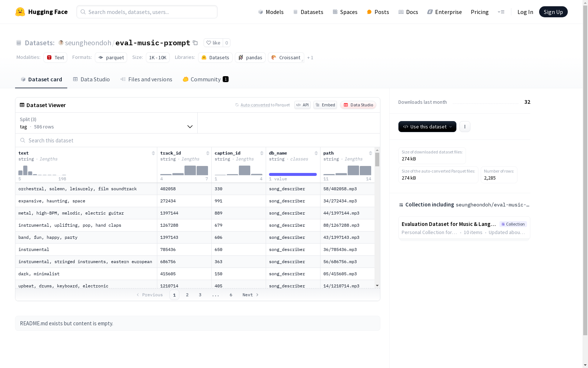This screenshot has height=368, width=588.
Task: Open the navigation overflow menu icon
Action: [501, 12]
